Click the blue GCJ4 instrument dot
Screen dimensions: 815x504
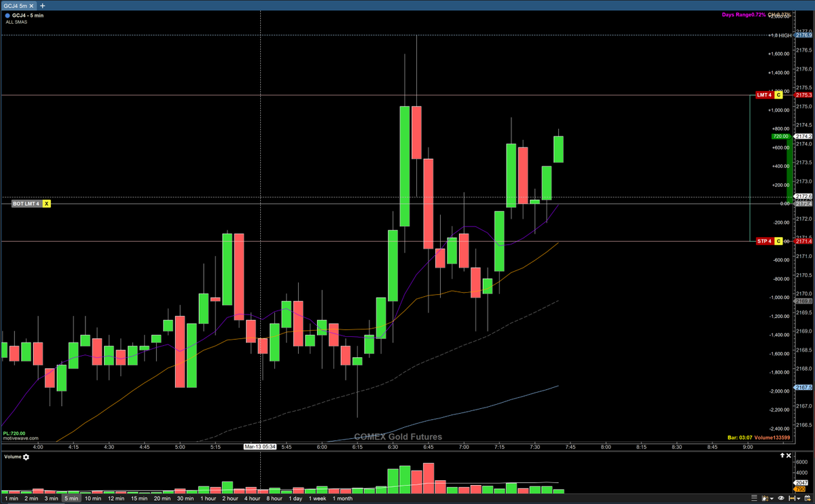[x=7, y=15]
